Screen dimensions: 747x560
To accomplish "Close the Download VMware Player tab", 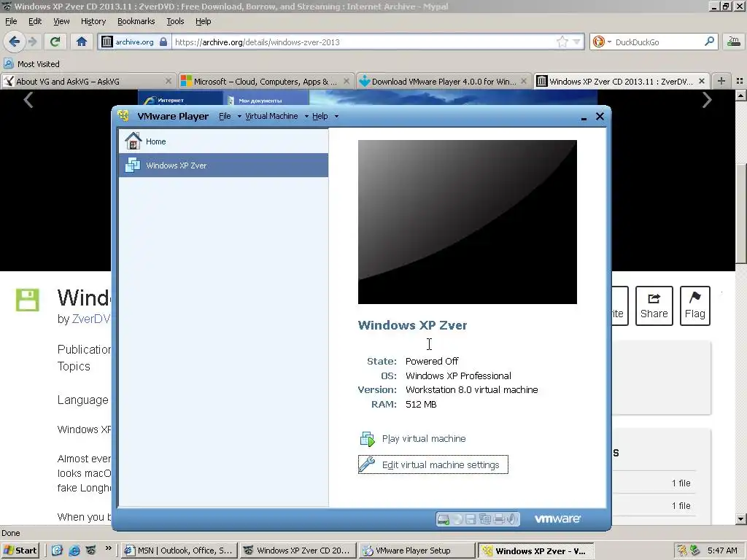I will (x=524, y=82).
